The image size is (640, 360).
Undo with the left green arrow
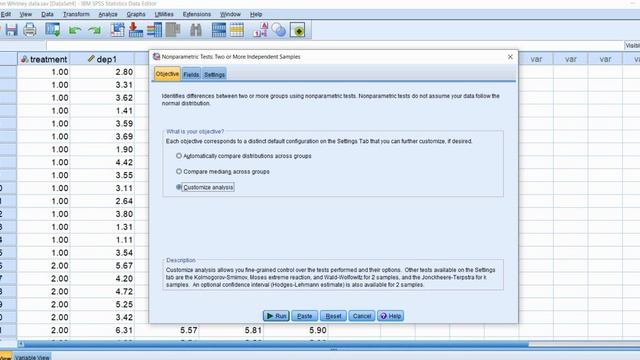point(75,30)
